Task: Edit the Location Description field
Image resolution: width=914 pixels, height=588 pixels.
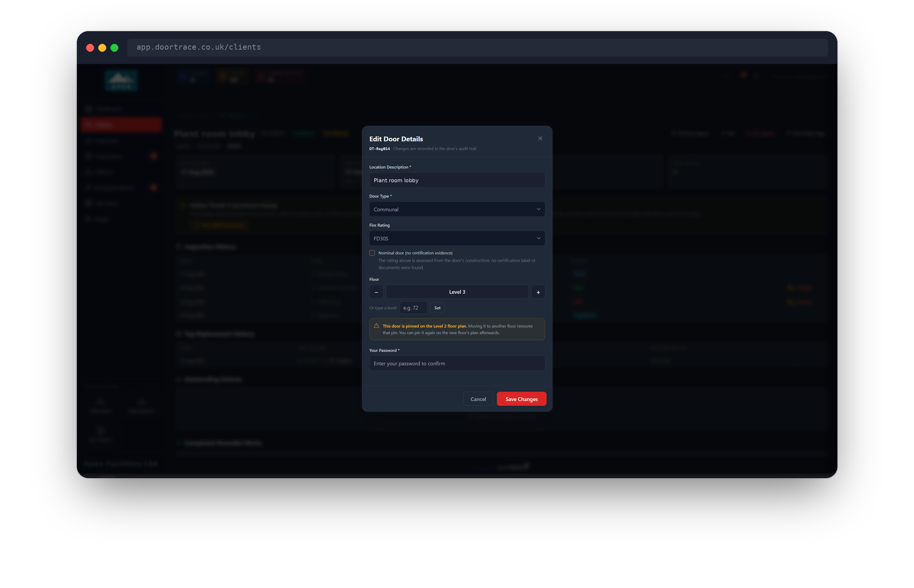Action: (457, 180)
